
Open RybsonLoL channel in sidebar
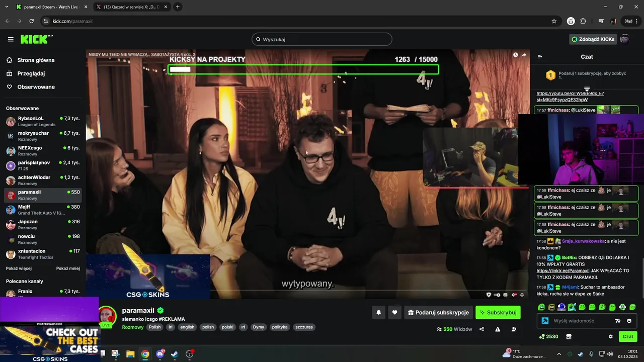43,121
